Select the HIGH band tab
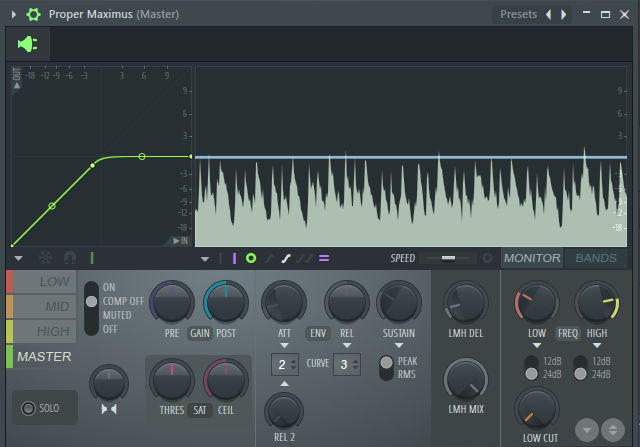This screenshot has width=640, height=447. [41, 331]
